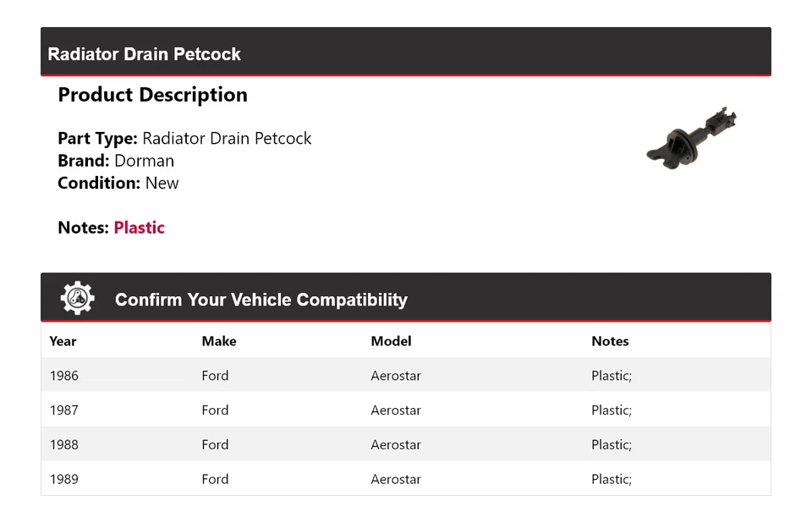Screen dimensions: 812x523
Task: Select the 1987 year cell
Action: click(x=63, y=410)
